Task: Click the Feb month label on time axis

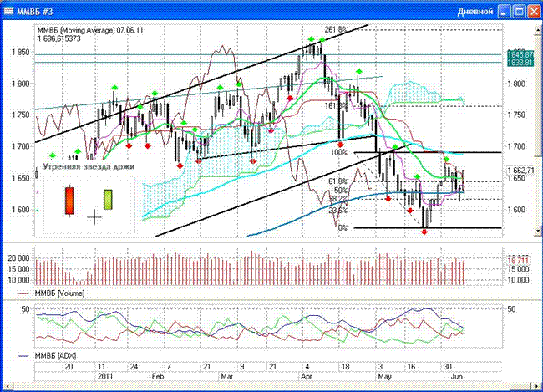Action: click(158, 376)
